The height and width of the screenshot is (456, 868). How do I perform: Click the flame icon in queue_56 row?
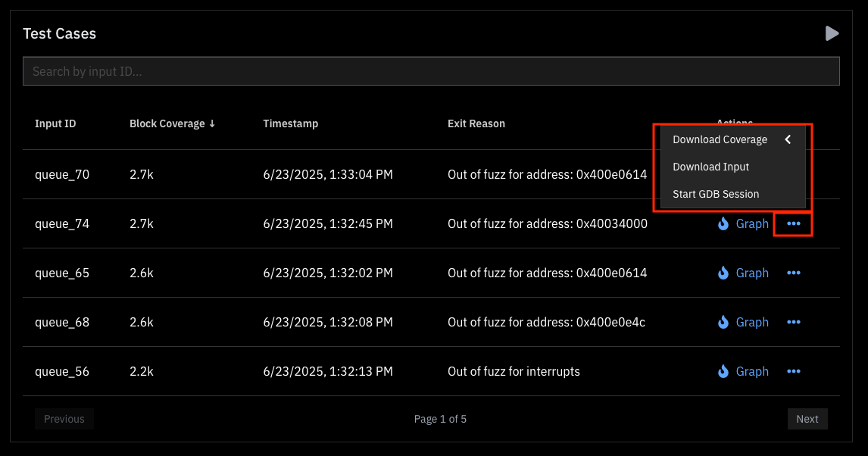[723, 372]
